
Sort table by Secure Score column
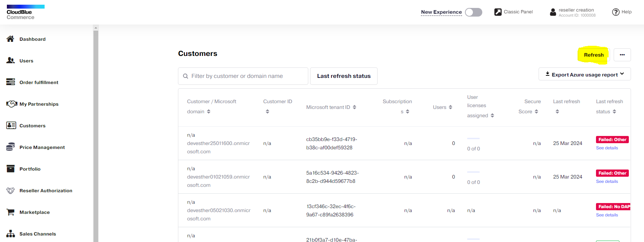(536, 111)
